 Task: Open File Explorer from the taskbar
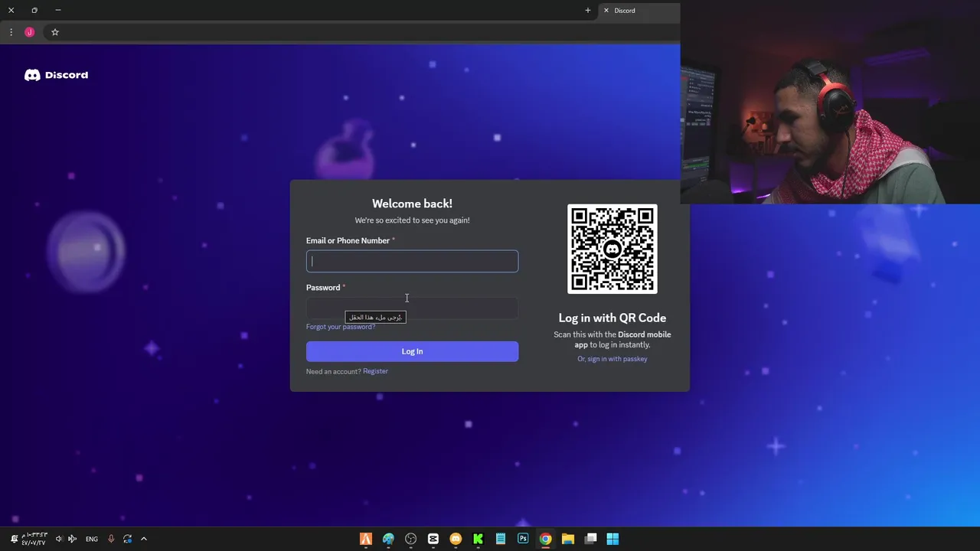coord(568,539)
